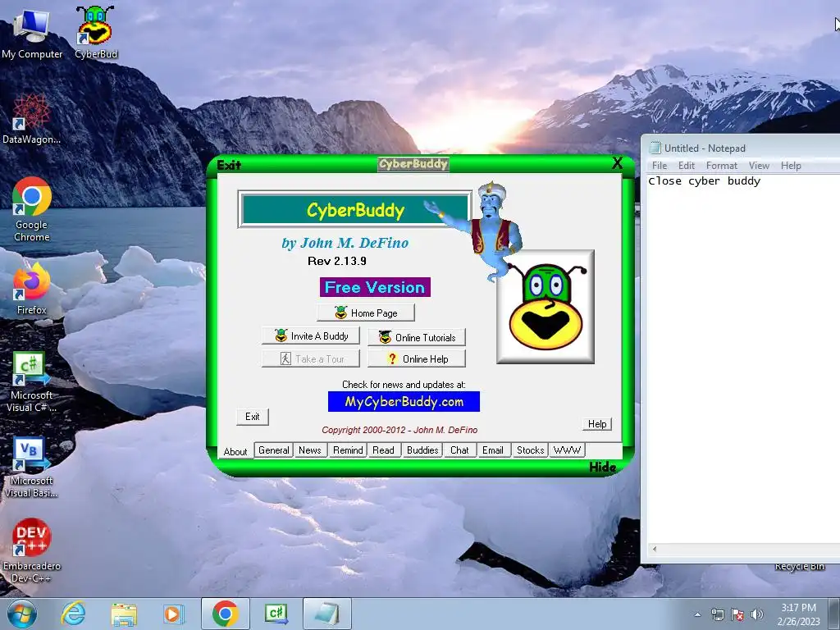Launch the CyberBuddy desktop shortcut
Image resolution: width=840 pixels, height=630 pixels.
click(x=95, y=33)
